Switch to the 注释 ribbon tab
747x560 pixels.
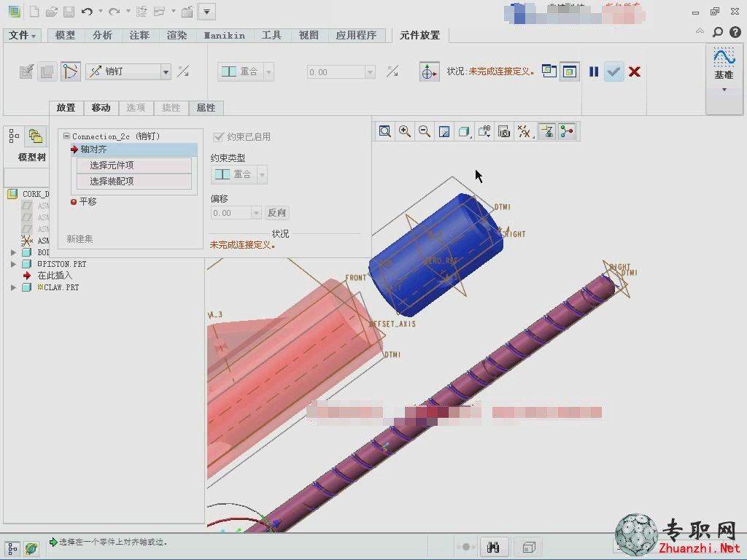click(139, 35)
